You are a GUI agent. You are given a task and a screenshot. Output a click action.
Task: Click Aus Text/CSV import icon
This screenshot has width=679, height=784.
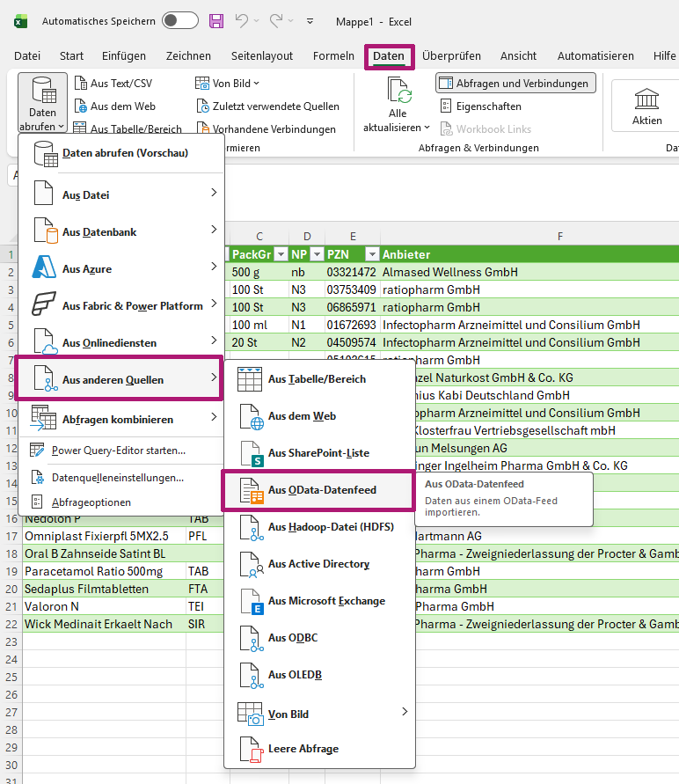(x=81, y=84)
